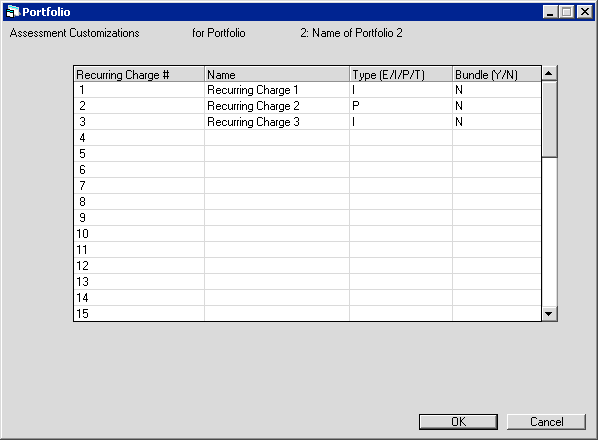Click the Cancel button

546,422
